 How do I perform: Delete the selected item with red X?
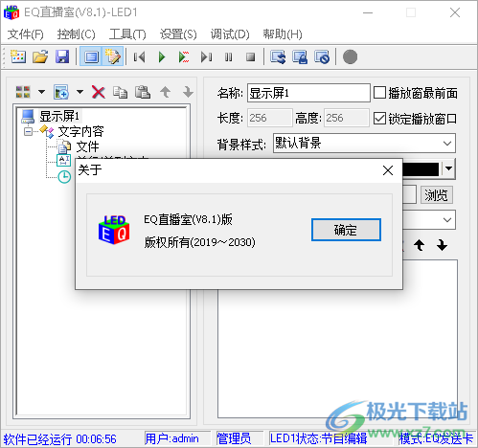[99, 92]
